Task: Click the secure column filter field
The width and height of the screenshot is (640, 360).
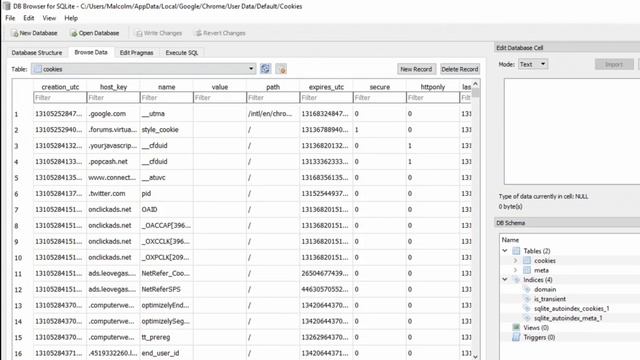Action: [x=380, y=98]
